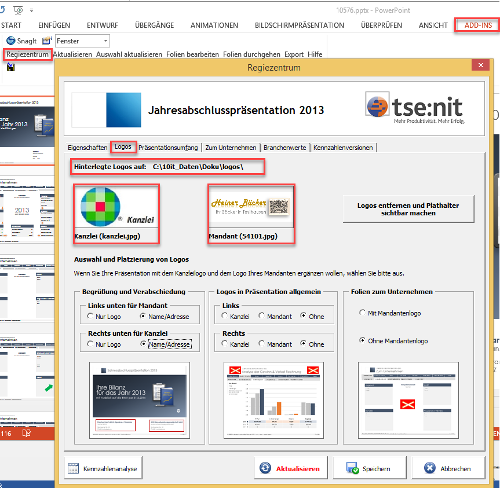Click the Snagit capture profile icon beside Fenster
500x488 pixels.
pos(47,41)
